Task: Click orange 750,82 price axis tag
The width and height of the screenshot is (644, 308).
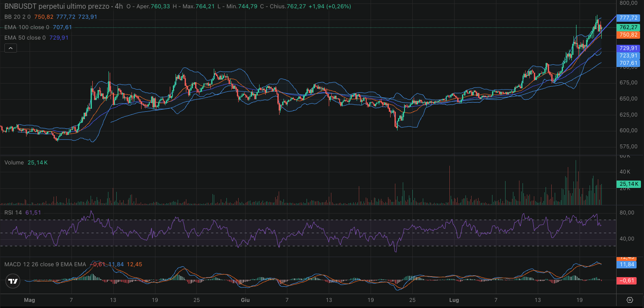Action: [x=628, y=35]
